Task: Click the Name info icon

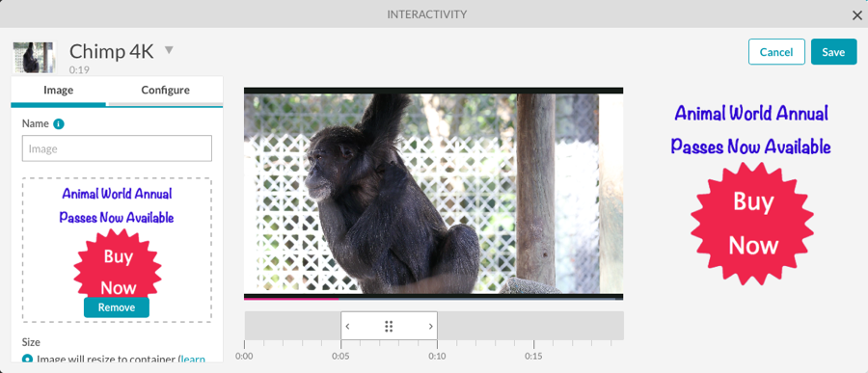Action: pos(59,124)
